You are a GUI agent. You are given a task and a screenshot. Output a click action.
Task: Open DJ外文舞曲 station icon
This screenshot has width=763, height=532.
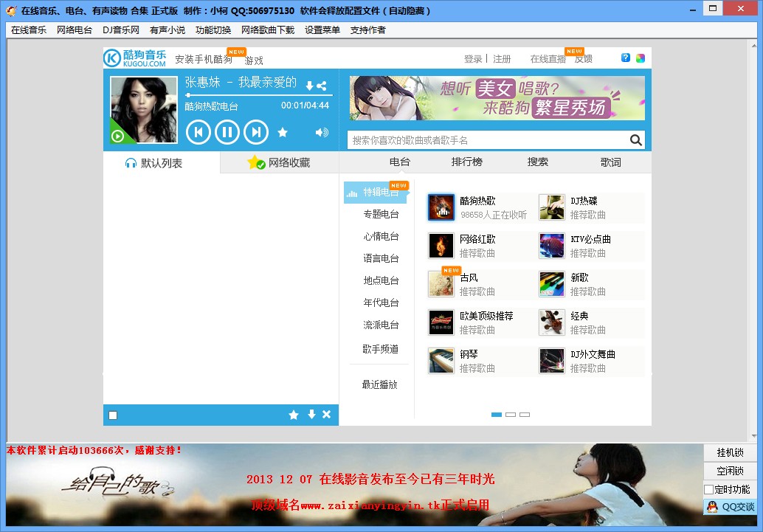tap(552, 361)
